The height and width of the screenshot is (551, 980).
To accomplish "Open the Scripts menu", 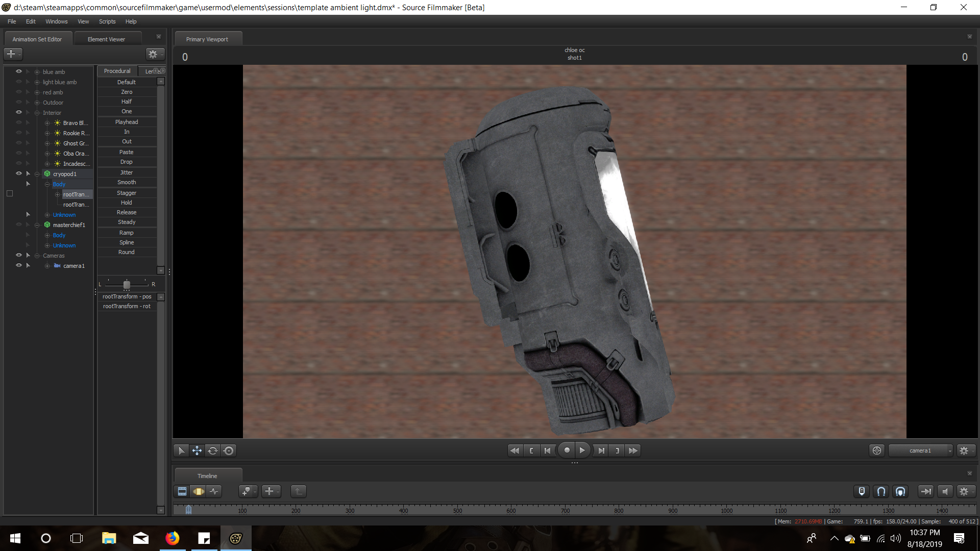I will (107, 21).
